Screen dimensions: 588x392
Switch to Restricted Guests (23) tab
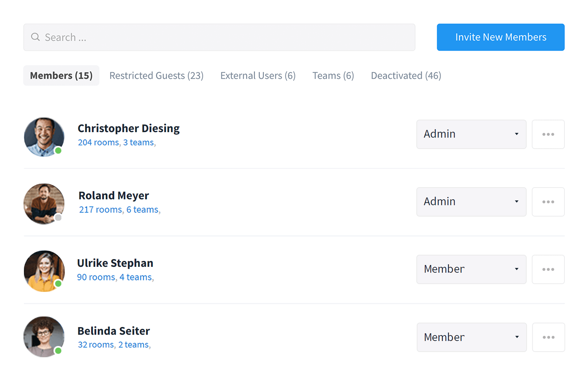pos(157,76)
